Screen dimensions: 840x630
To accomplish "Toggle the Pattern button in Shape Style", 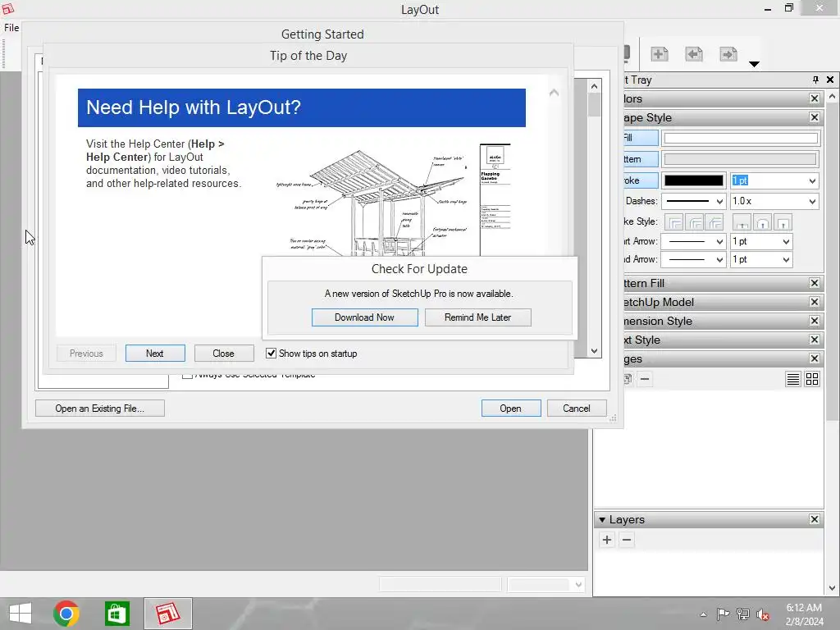I will coord(641,159).
